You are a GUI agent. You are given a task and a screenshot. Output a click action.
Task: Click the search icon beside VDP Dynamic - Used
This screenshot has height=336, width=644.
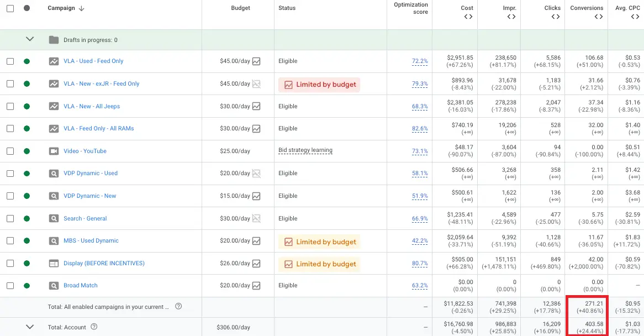click(x=54, y=174)
